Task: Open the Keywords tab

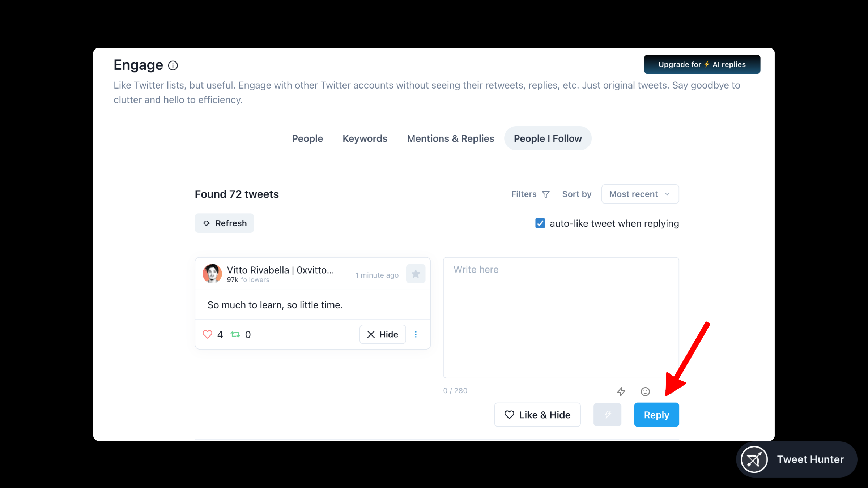Action: click(365, 138)
